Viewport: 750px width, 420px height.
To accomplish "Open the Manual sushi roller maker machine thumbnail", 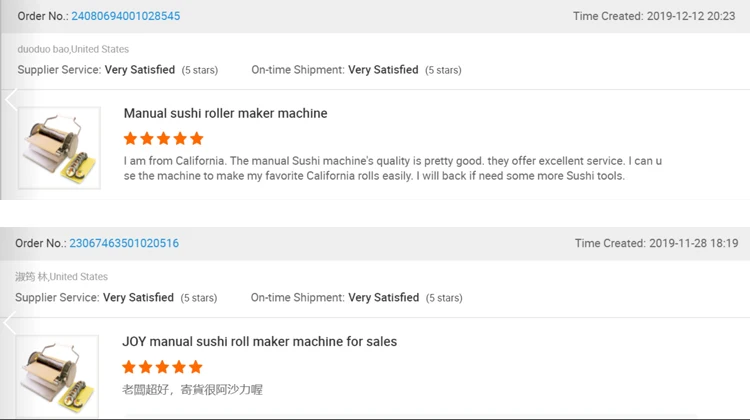I will (x=59, y=148).
